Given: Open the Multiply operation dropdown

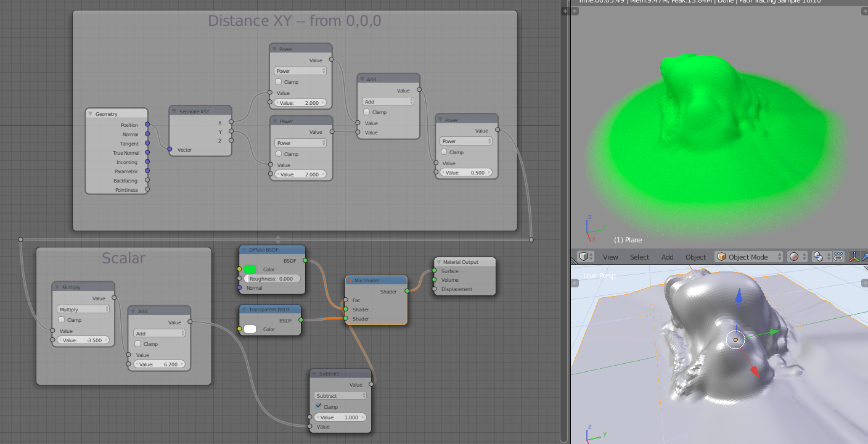Looking at the screenshot, I should point(83,309).
